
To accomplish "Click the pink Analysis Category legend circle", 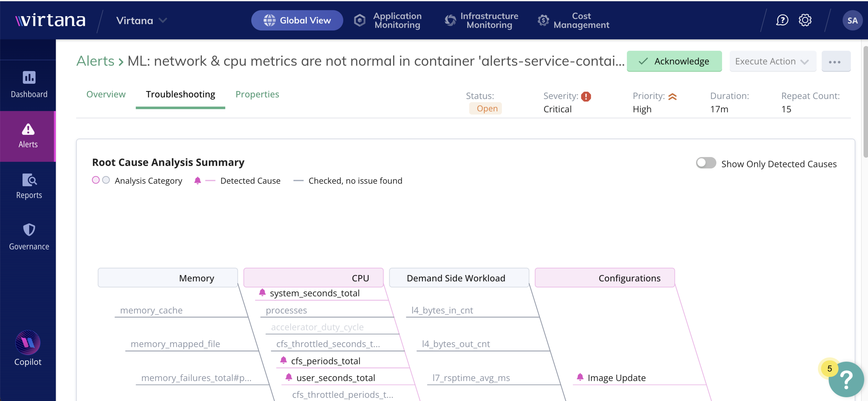I will [x=96, y=180].
